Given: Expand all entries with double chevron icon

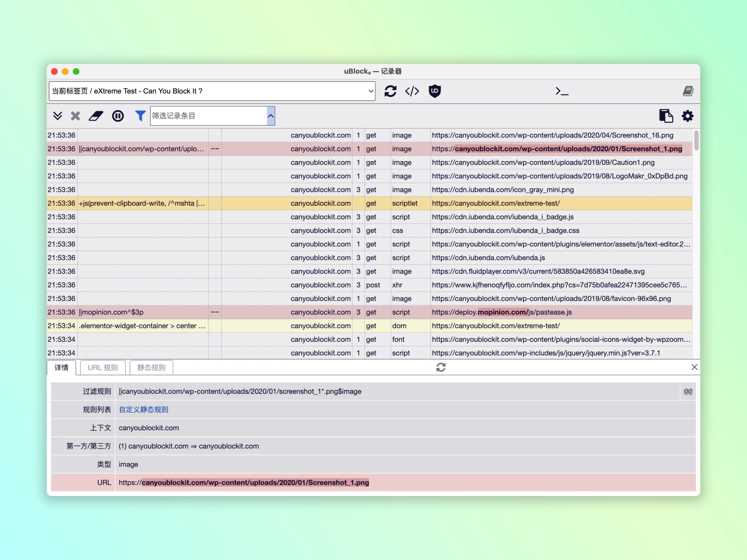Looking at the screenshot, I should tap(57, 116).
